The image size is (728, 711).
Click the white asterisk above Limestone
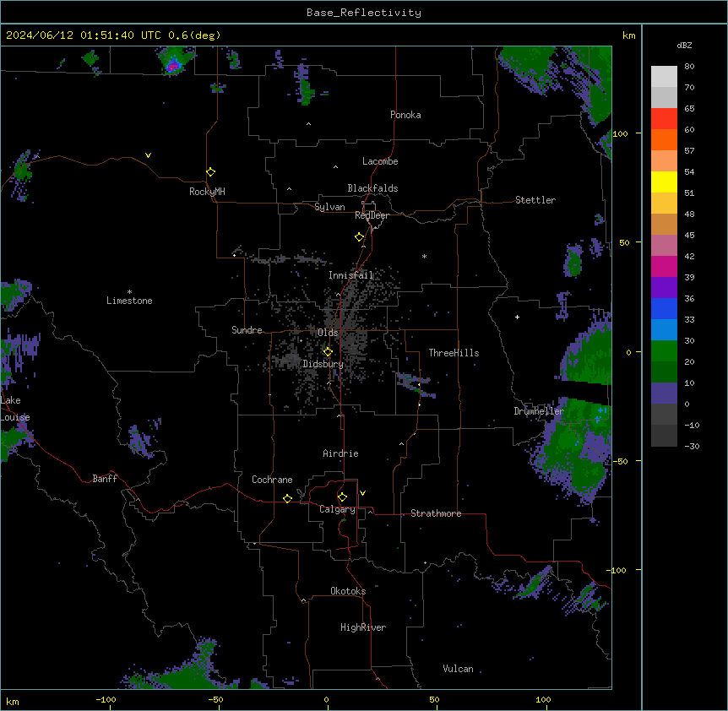pos(129,292)
